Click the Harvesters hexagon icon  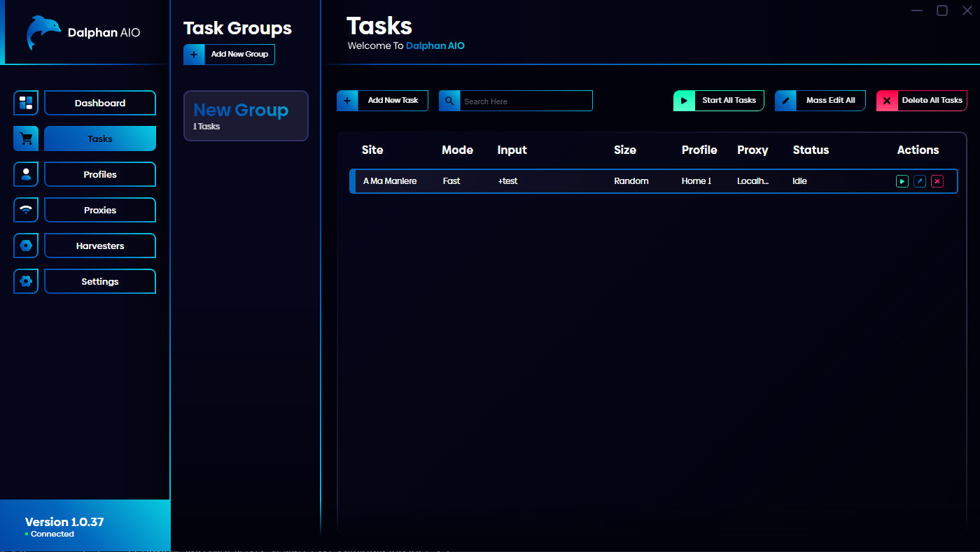(x=26, y=246)
